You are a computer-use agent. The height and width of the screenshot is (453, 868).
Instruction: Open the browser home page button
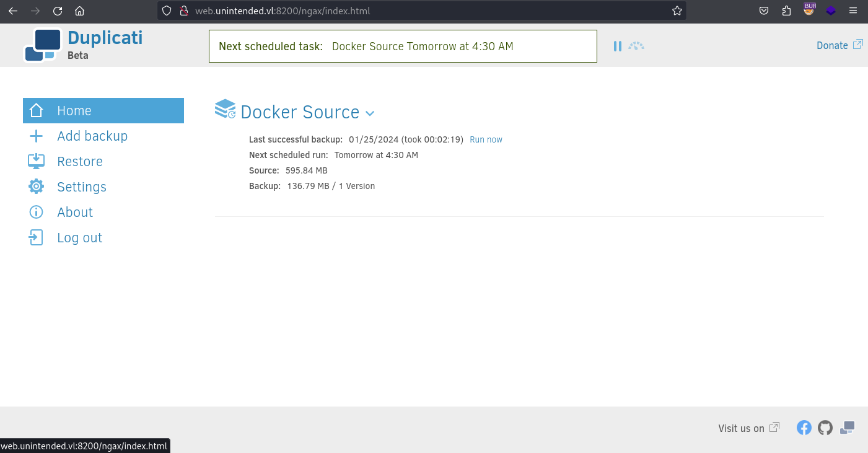[x=79, y=11]
